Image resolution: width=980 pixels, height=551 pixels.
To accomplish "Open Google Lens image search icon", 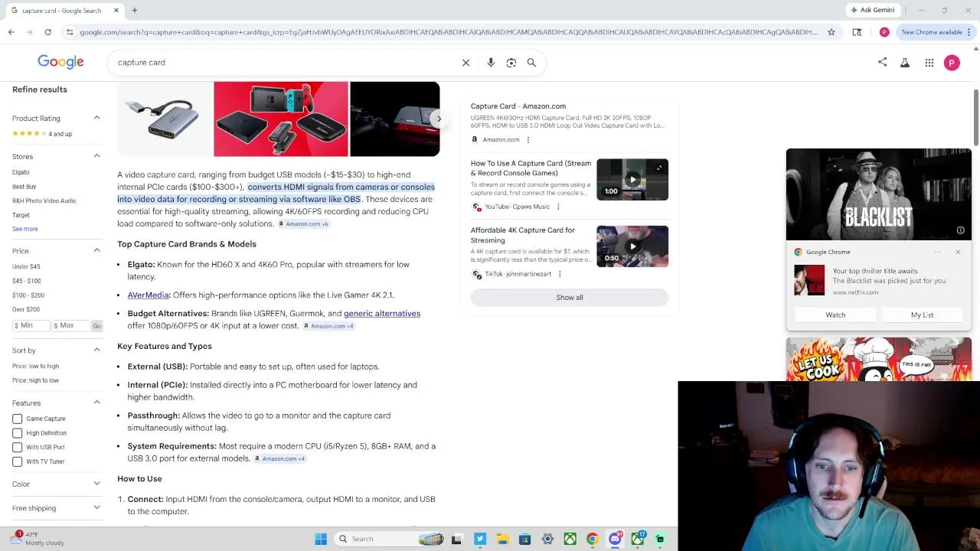I will pyautogui.click(x=511, y=63).
